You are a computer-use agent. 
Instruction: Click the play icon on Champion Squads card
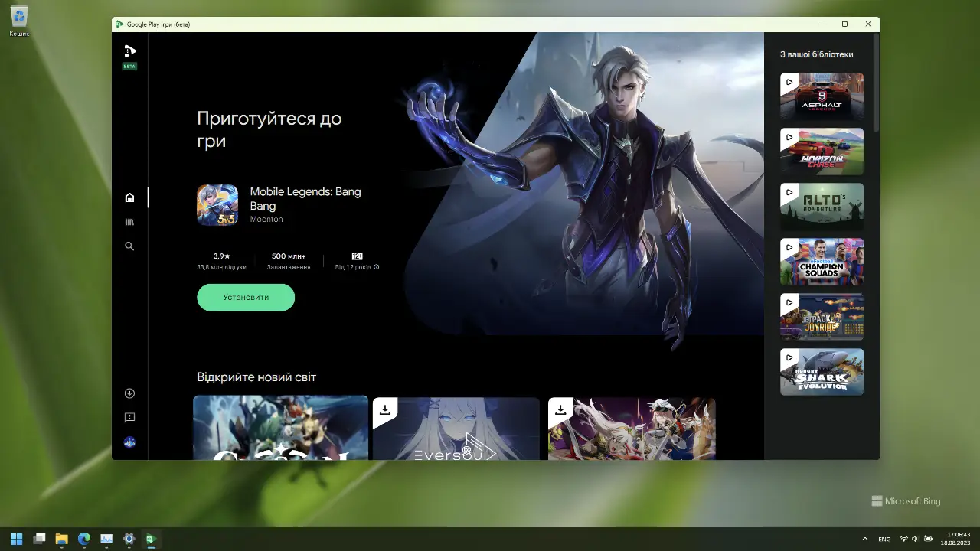pyautogui.click(x=789, y=248)
